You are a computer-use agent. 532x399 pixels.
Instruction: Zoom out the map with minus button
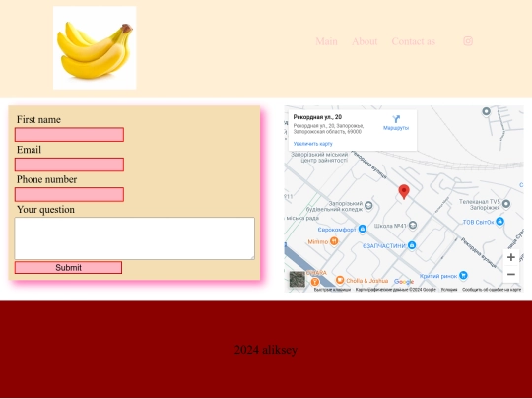(511, 274)
